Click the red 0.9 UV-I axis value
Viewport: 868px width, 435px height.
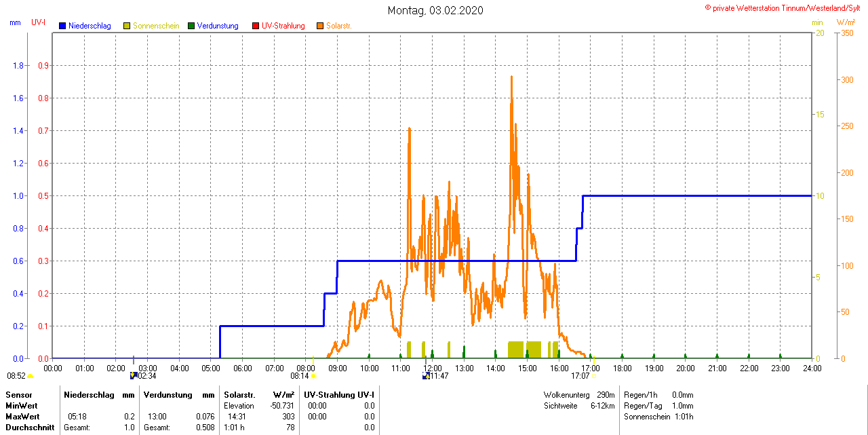click(43, 66)
